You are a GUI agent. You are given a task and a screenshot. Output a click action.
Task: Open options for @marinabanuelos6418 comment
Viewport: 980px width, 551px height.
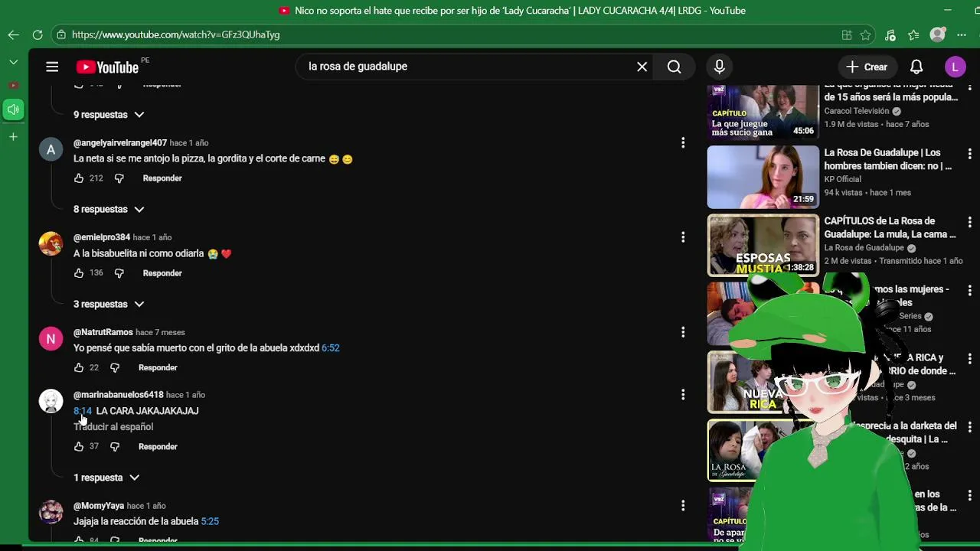tap(683, 395)
